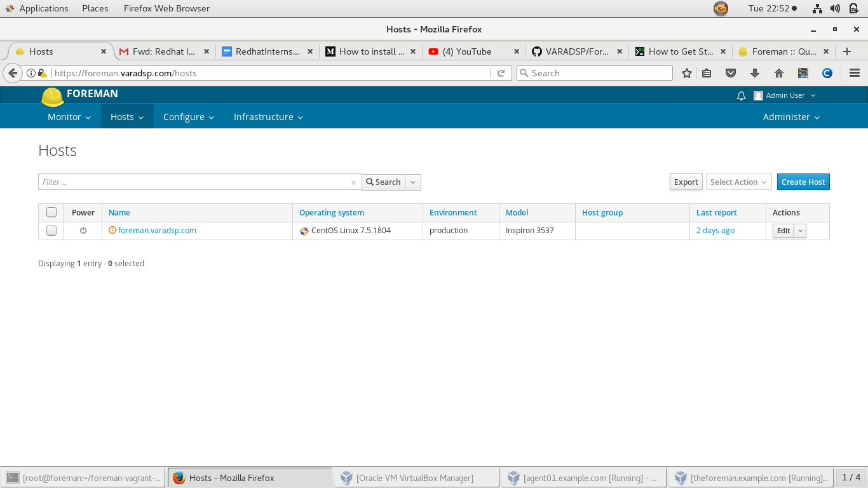Open the 2 days ago report link
Screen dimensions: 868x488
click(715, 231)
